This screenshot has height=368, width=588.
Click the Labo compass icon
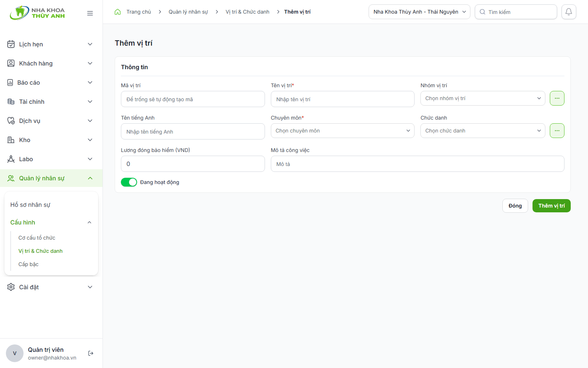click(11, 159)
